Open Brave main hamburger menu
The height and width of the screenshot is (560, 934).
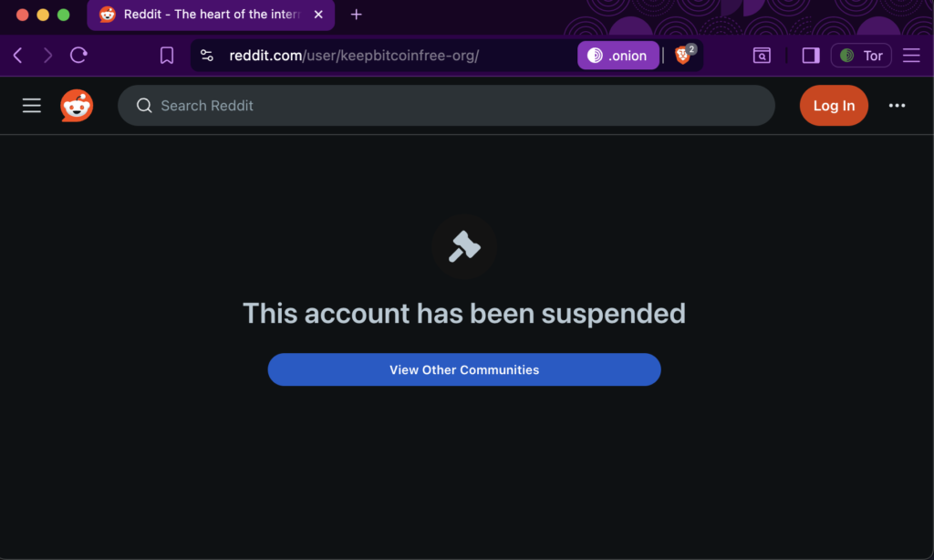coord(911,56)
